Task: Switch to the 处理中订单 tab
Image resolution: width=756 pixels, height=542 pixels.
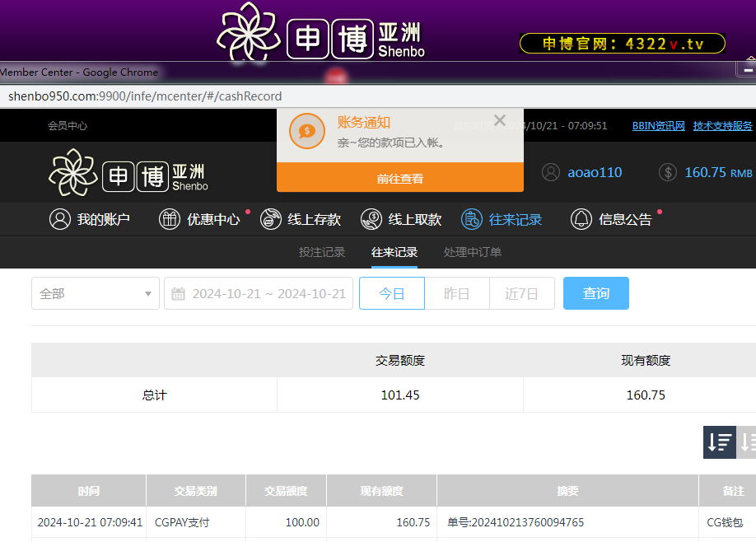Action: tap(472, 252)
